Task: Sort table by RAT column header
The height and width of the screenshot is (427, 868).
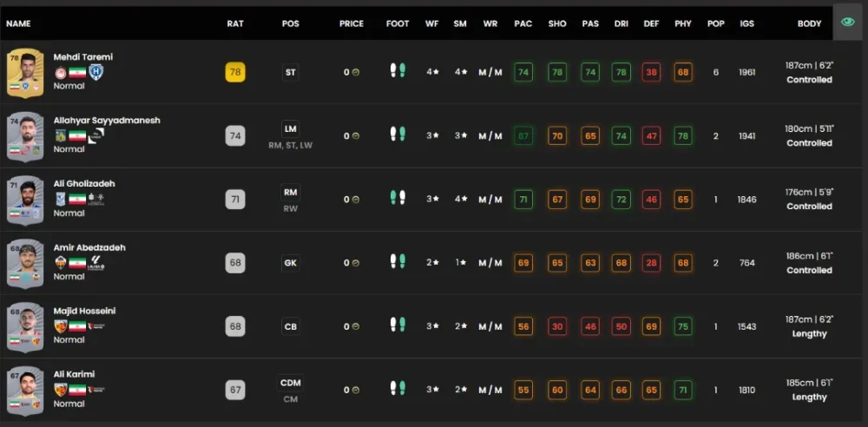Action: (x=234, y=23)
